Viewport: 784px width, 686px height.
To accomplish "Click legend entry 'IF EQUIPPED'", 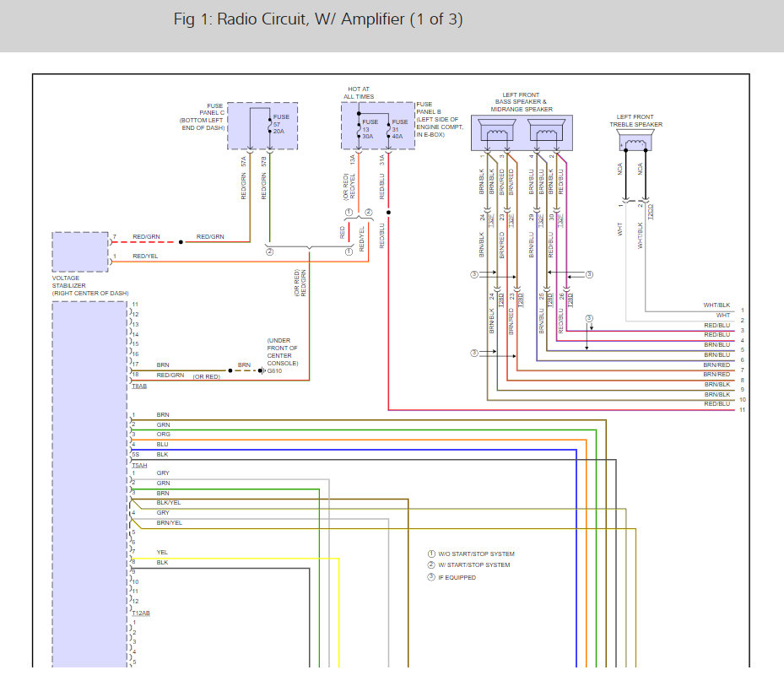I will tap(457, 577).
